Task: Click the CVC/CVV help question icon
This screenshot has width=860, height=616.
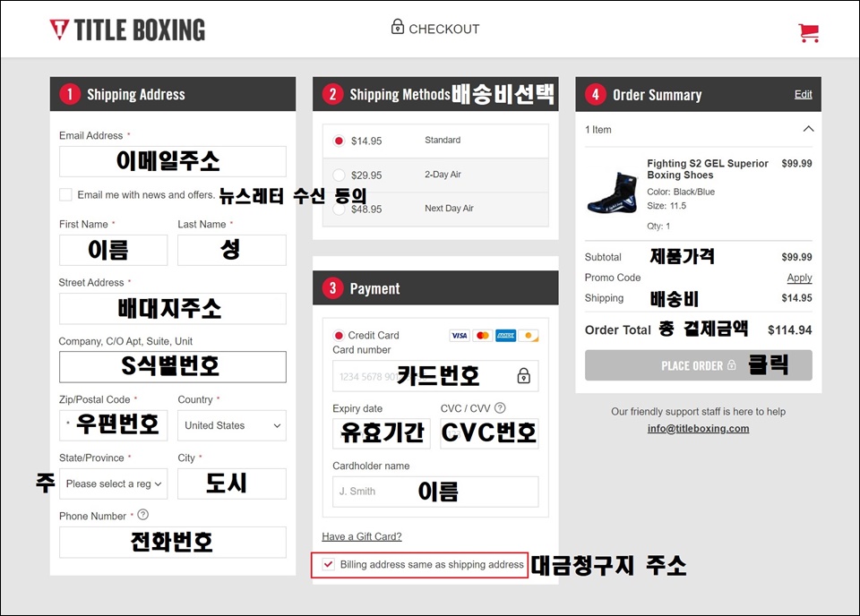Action: (500, 407)
